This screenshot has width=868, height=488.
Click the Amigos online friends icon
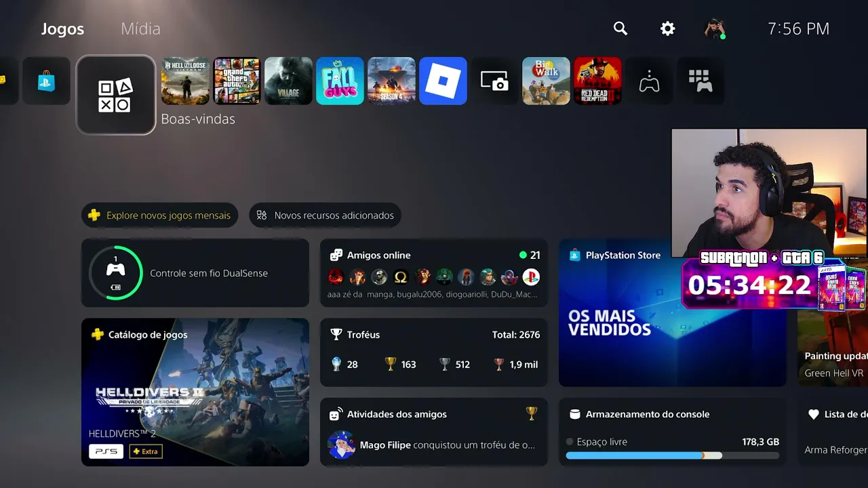[336, 256]
